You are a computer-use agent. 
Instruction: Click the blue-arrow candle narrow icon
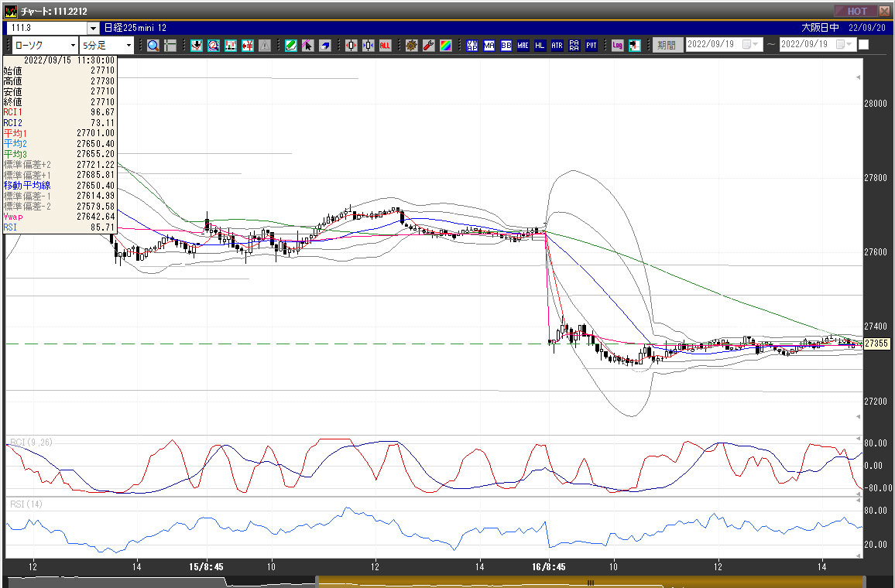point(369,46)
